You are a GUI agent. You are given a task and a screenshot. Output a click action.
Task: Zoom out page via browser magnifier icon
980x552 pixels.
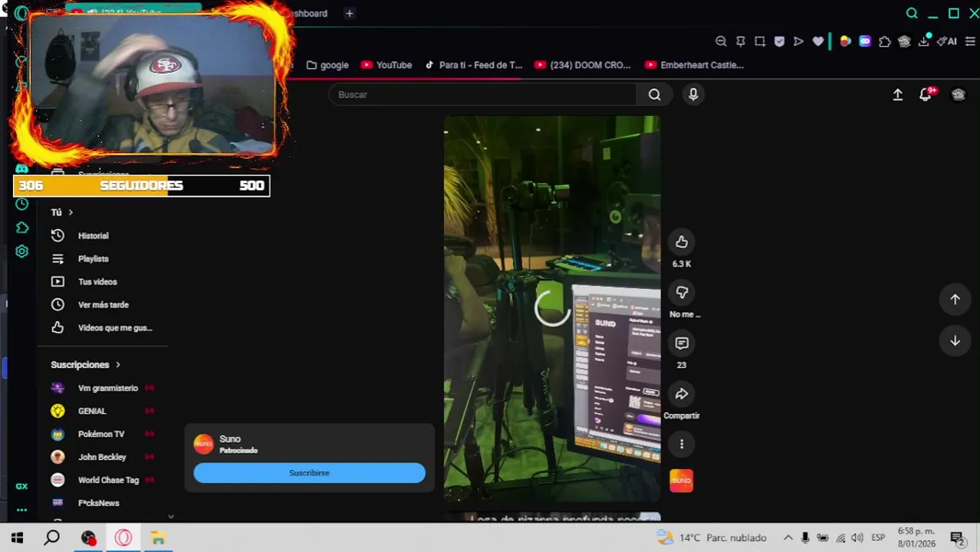coord(721,41)
